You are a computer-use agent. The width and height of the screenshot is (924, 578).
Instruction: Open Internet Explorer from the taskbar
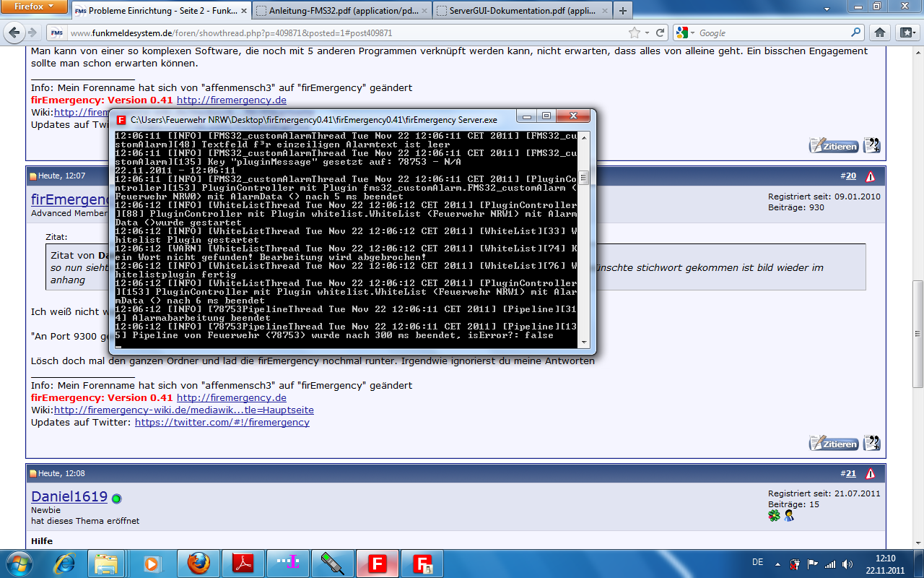64,562
